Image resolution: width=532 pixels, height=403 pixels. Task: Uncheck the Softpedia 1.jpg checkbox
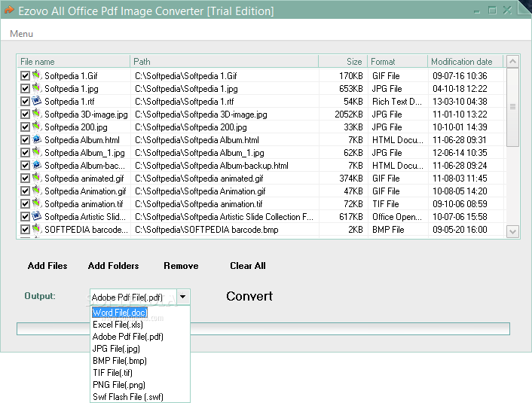(25, 89)
